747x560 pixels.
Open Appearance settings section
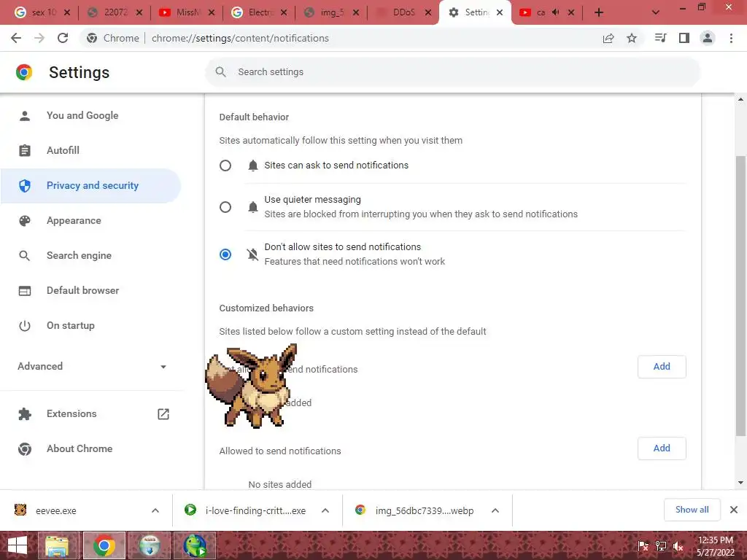90,220
